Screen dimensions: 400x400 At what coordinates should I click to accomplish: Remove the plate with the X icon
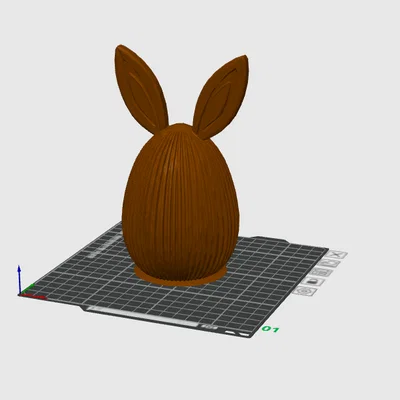(337, 255)
